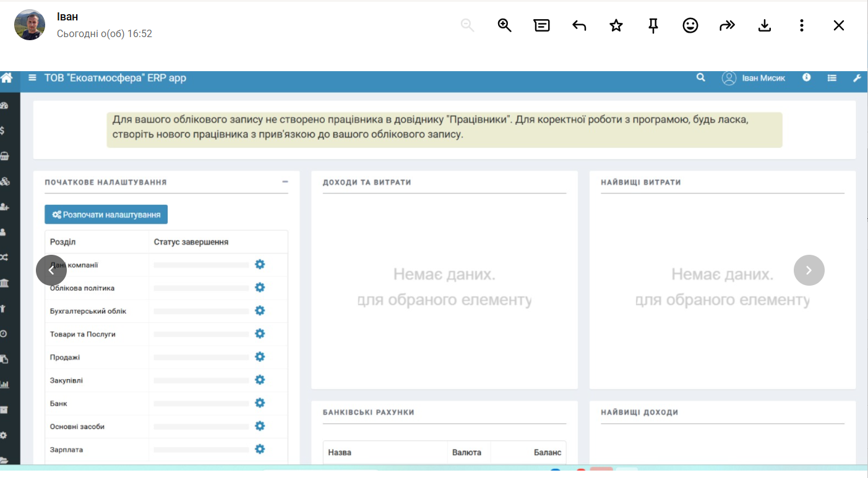Image resolution: width=868 pixels, height=478 pixels.
Task: Click the Розпочати налаштування button
Action: point(106,215)
